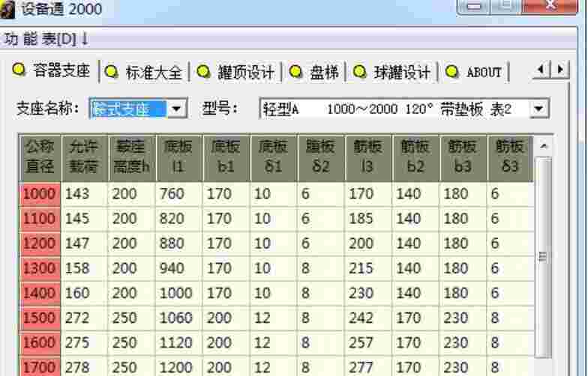The height and width of the screenshot is (376, 588).
Task: Select the row header 1600
Action: click(x=40, y=342)
